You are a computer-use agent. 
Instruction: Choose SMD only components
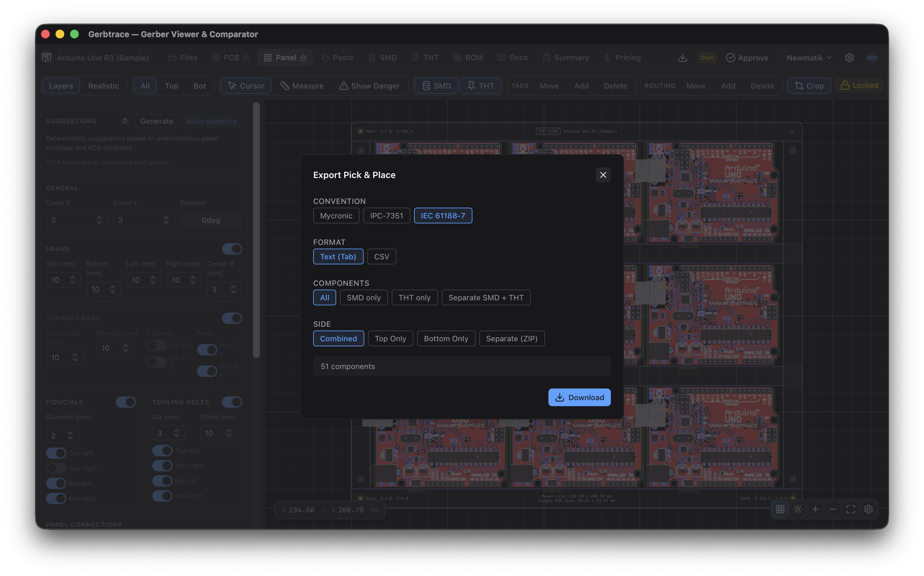363,297
